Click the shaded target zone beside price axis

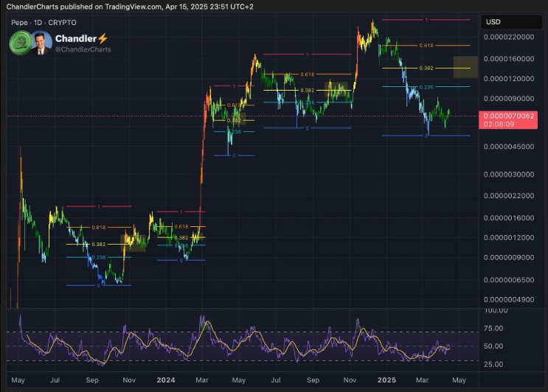pos(465,67)
